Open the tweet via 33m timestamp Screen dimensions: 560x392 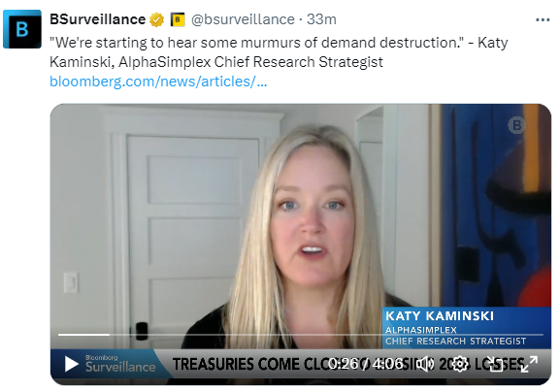pos(321,19)
